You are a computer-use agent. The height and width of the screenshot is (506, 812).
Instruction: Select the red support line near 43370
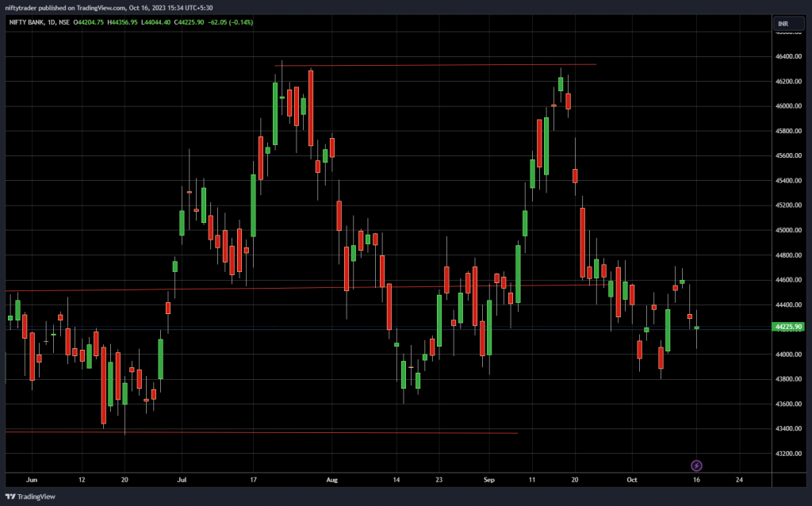coord(262,432)
